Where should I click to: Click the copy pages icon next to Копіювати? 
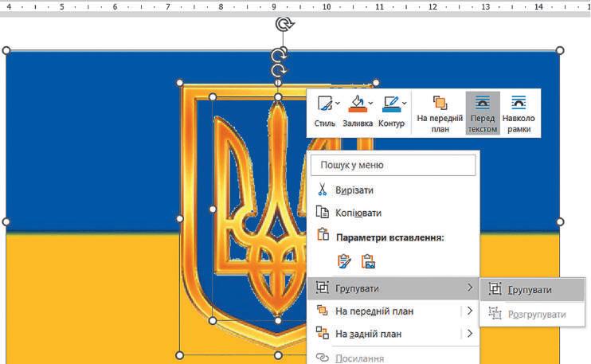tap(323, 212)
